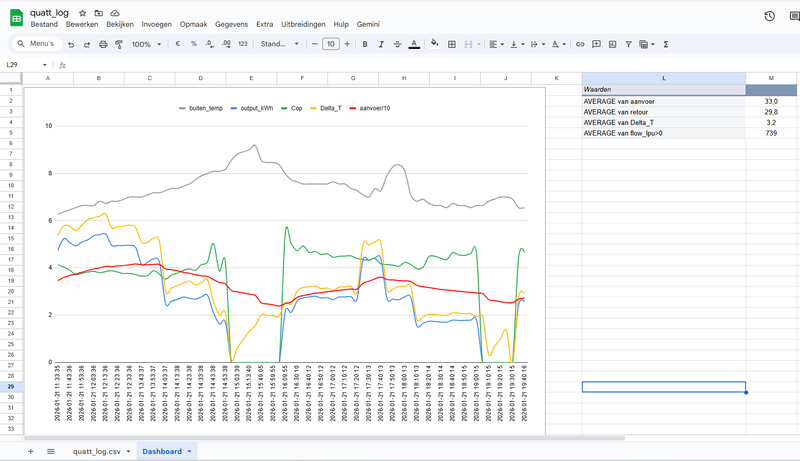Viewport: 800px width, 461px height.
Task: Star the quatt_log document
Action: point(82,12)
